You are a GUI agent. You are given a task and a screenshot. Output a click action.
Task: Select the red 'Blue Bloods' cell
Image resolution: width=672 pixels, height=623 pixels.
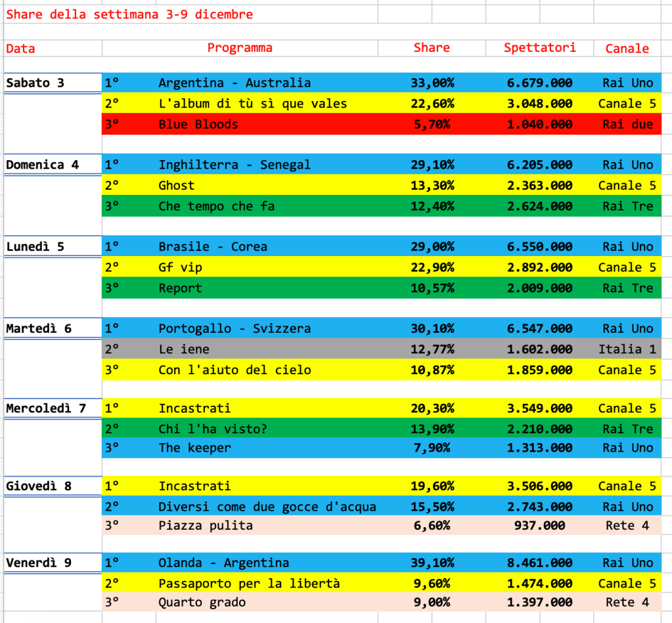198,124
